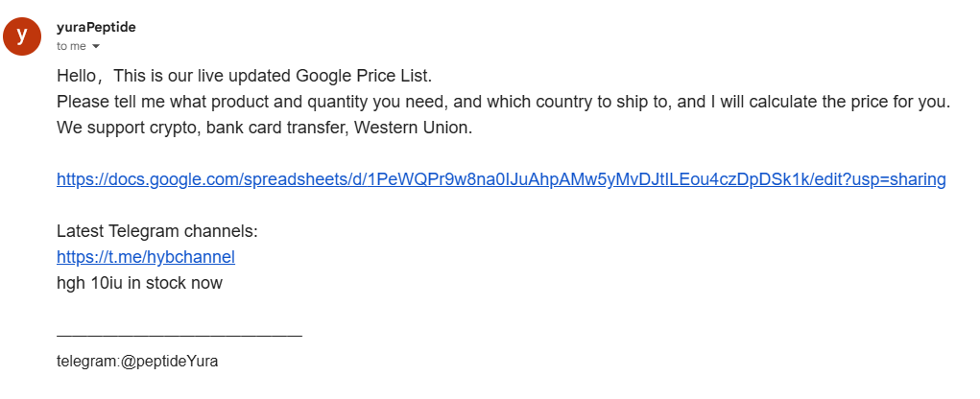This screenshot has width=980, height=399.
Task: Click the "to me" recipient text
Action: pyautogui.click(x=71, y=45)
